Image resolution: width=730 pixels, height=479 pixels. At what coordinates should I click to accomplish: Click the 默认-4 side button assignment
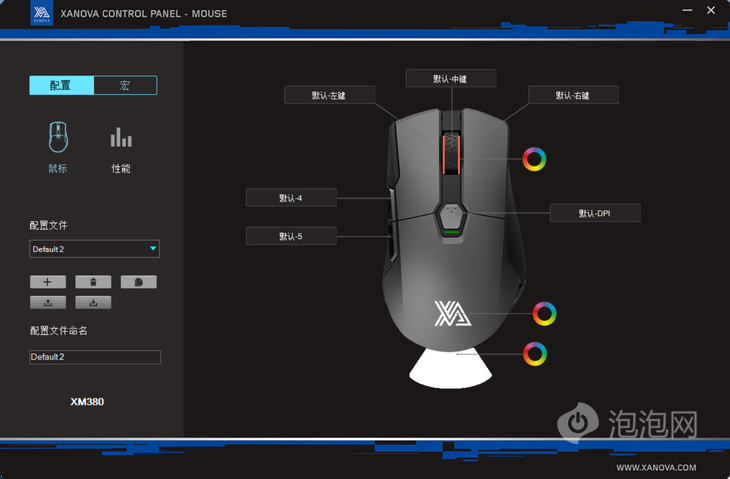[x=291, y=198]
